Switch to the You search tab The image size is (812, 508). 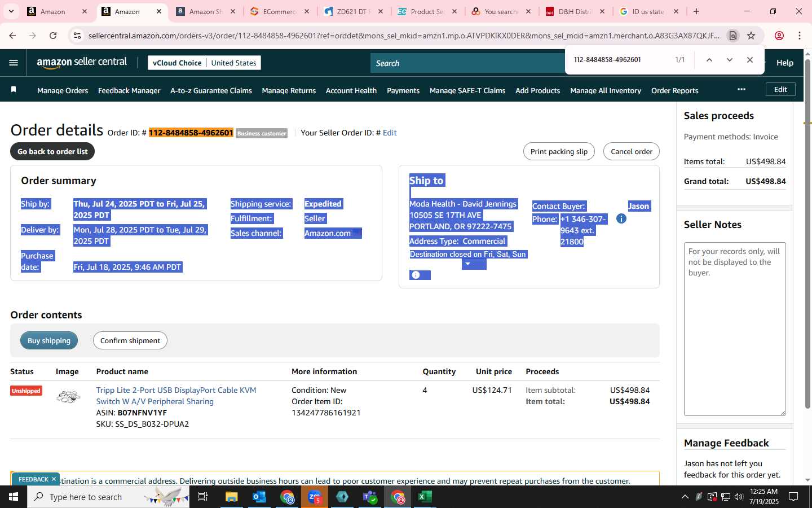[501, 11]
